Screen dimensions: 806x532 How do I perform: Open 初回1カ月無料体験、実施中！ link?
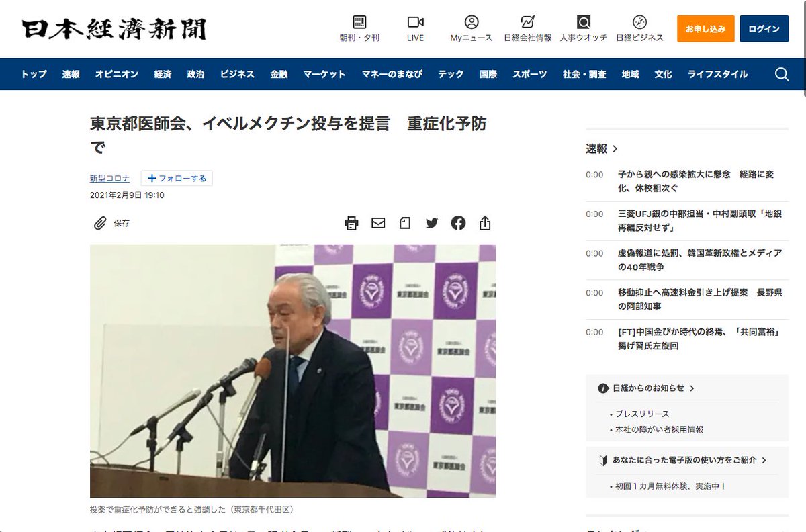click(670, 486)
